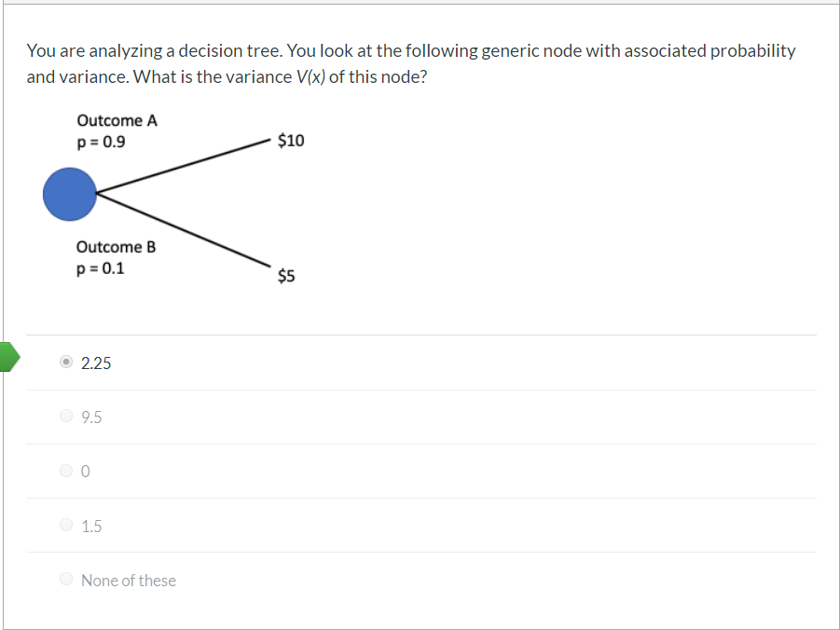Click the Outcome A label

(x=117, y=120)
